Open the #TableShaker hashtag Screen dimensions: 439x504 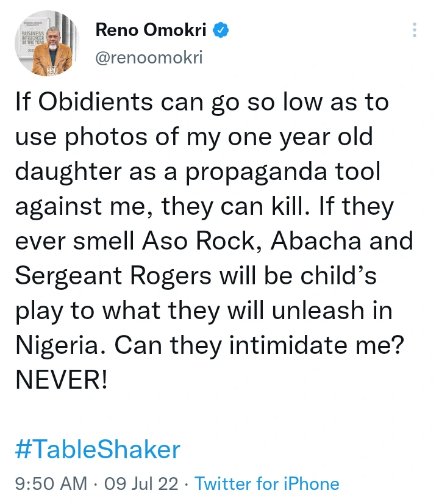tap(98, 450)
